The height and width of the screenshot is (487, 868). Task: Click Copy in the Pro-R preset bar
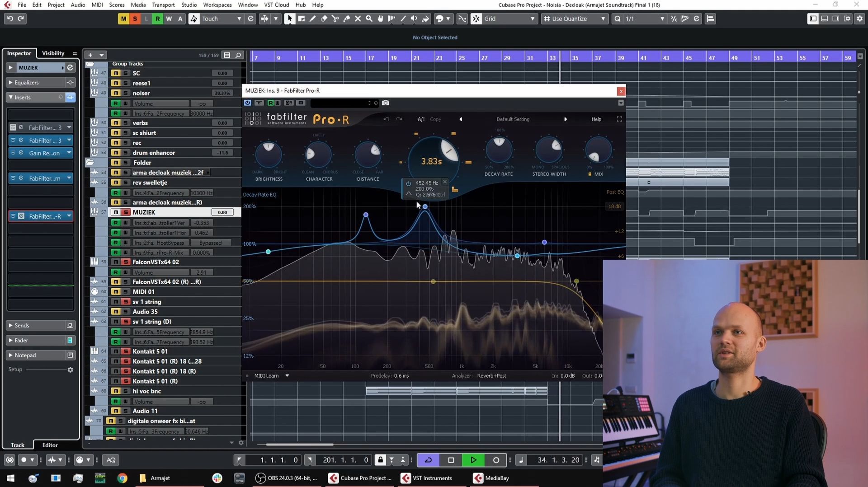435,119
